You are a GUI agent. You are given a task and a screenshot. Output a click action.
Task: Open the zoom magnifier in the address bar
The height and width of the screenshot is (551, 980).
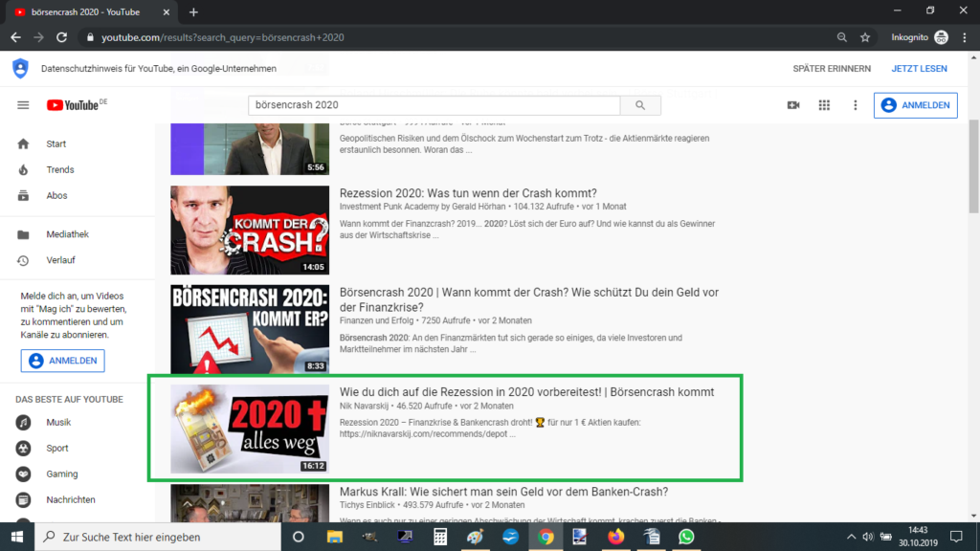pos(842,37)
